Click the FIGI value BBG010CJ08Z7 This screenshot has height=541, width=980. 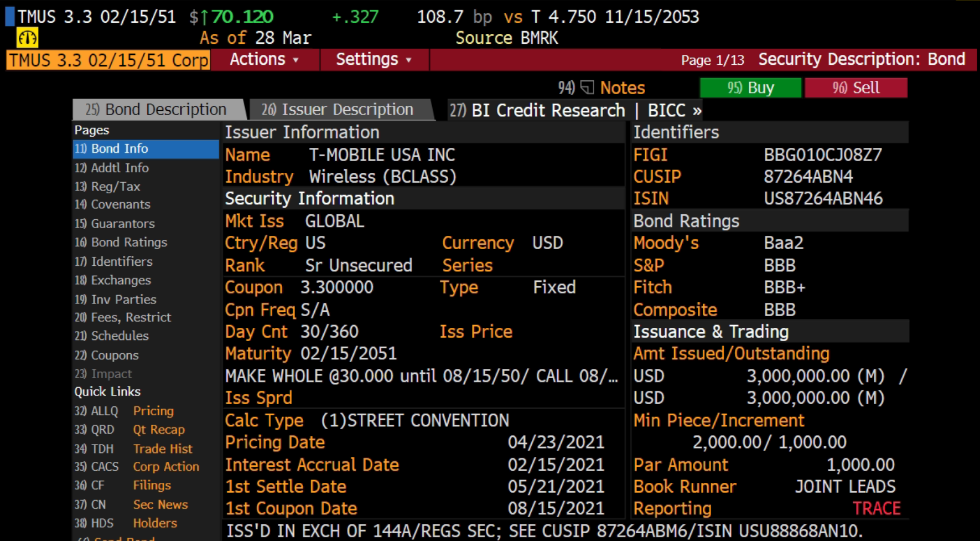[823, 154]
